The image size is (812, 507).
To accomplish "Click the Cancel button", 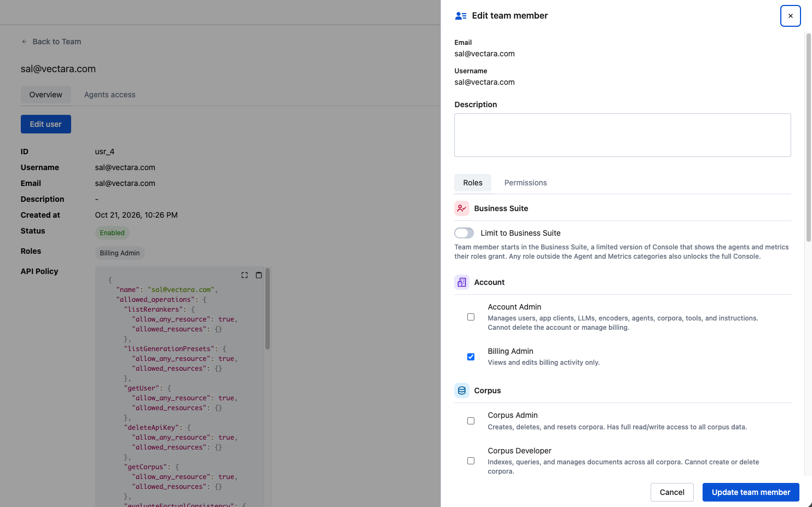I will (672, 492).
